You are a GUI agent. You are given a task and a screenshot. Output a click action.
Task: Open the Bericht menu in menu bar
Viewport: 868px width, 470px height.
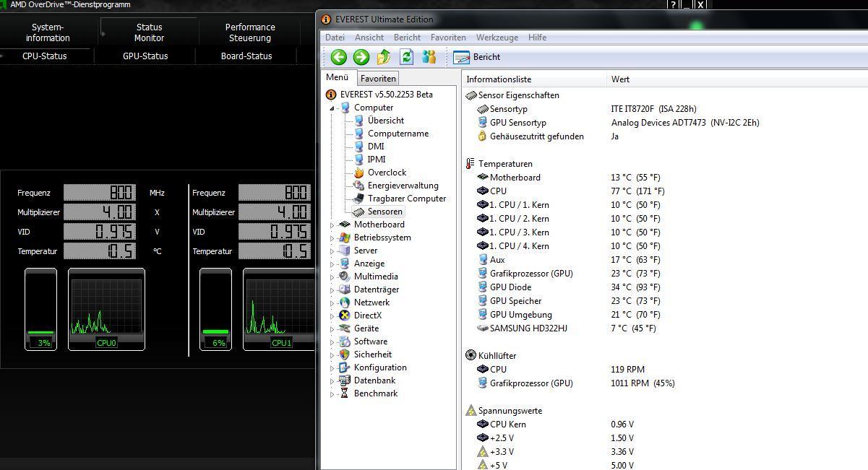407,38
